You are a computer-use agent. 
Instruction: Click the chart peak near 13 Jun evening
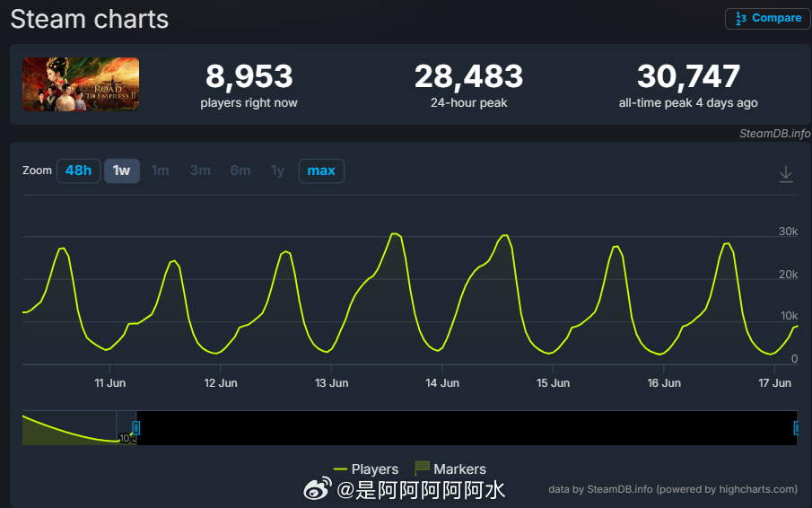tap(395, 234)
